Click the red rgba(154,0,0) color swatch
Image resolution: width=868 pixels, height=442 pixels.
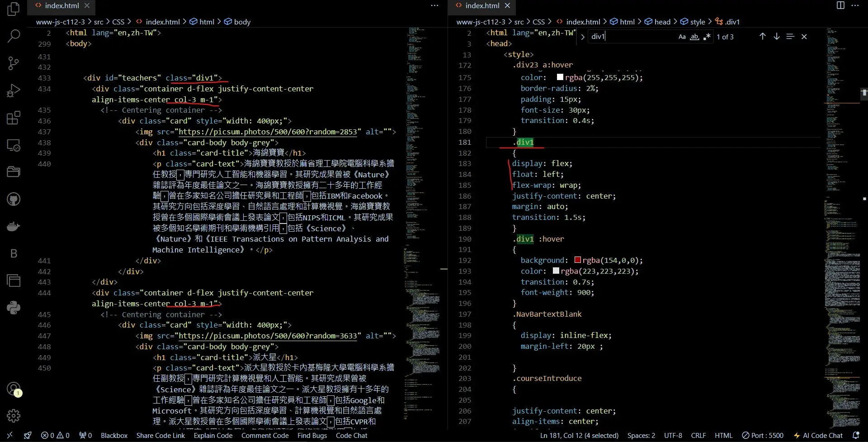pos(577,260)
